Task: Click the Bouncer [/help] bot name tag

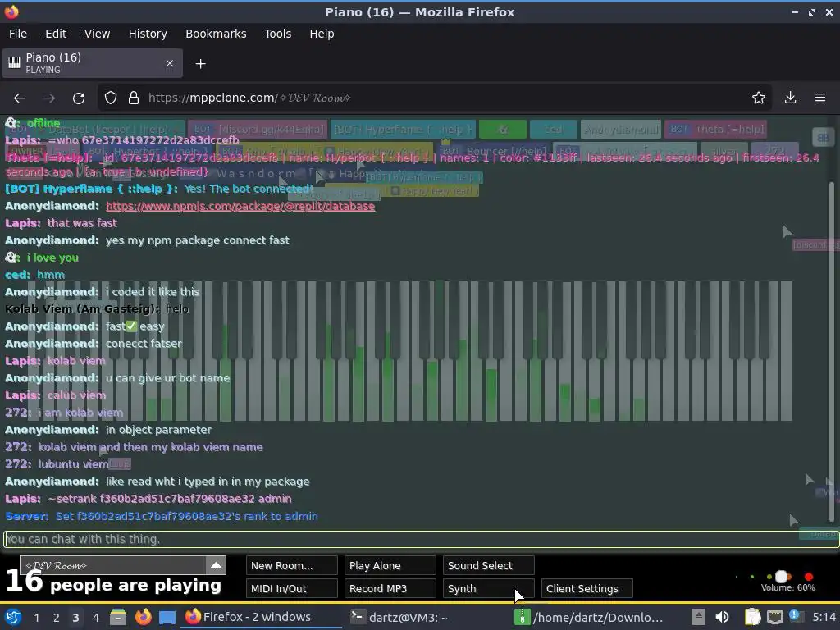Action: point(493,151)
